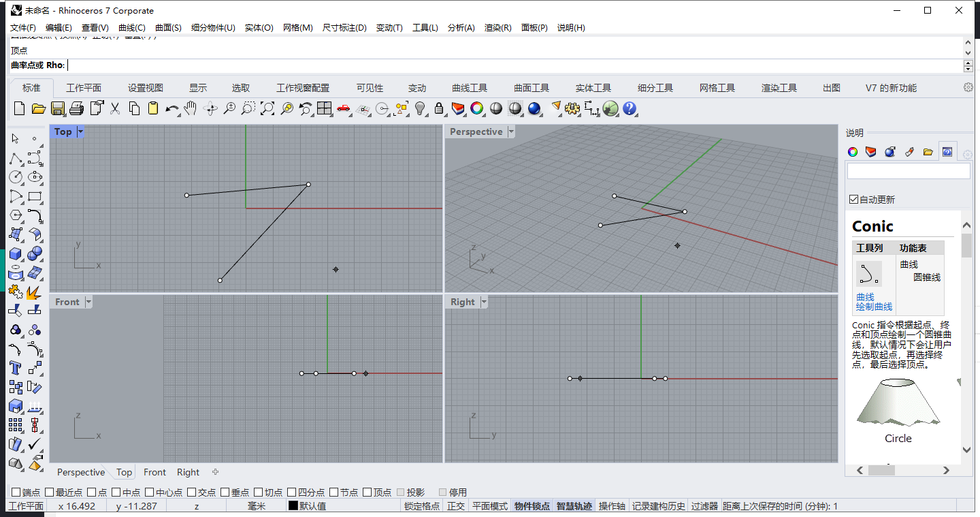Save the model with the floppy disk icon
The height and width of the screenshot is (517, 980).
point(57,108)
